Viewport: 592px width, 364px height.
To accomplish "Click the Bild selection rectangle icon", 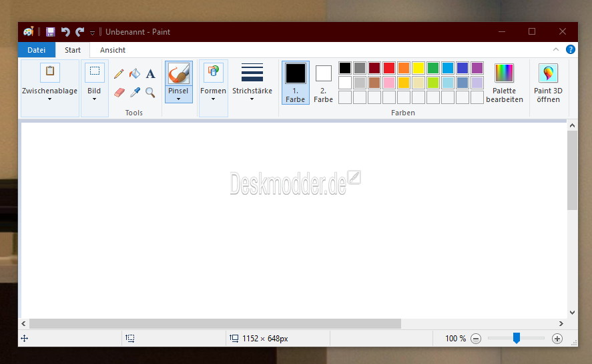I will point(95,72).
